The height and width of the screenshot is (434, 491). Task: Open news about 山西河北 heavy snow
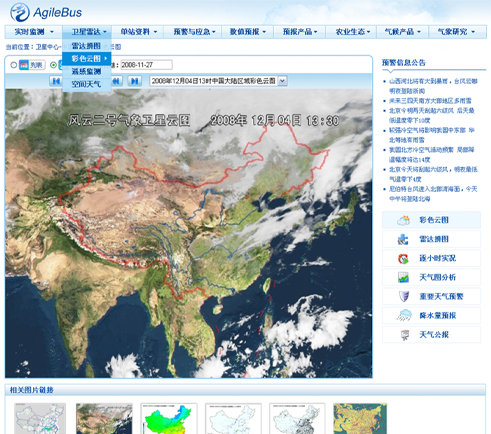[433, 86]
